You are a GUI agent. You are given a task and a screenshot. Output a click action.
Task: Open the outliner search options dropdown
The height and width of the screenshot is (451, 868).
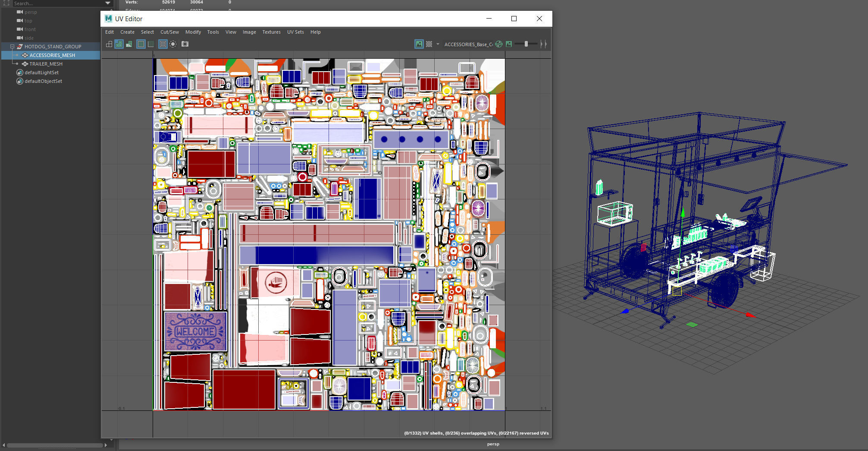[x=108, y=3]
